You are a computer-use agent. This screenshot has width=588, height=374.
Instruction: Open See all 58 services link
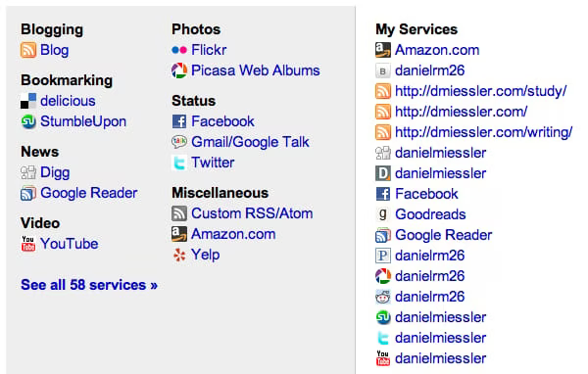coord(89,285)
